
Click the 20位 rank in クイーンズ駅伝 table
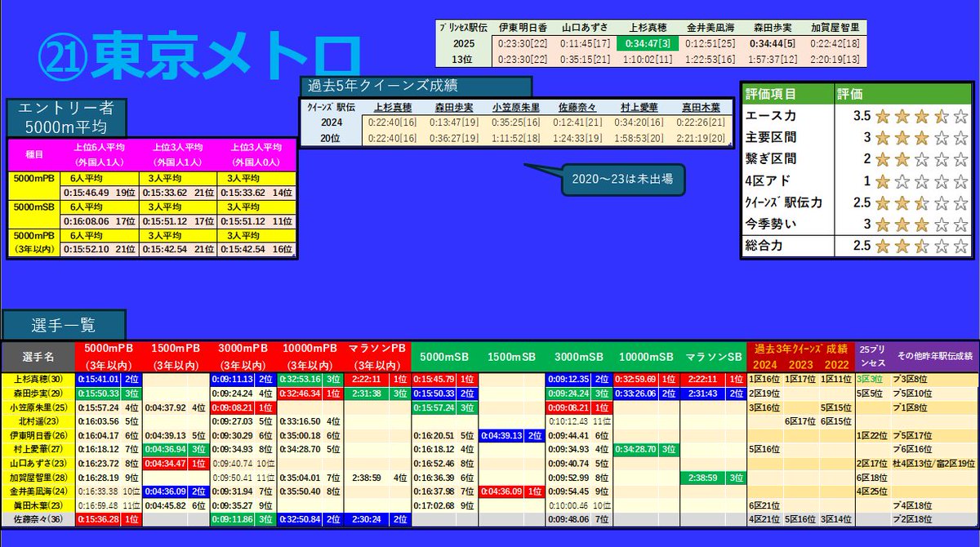click(x=332, y=138)
